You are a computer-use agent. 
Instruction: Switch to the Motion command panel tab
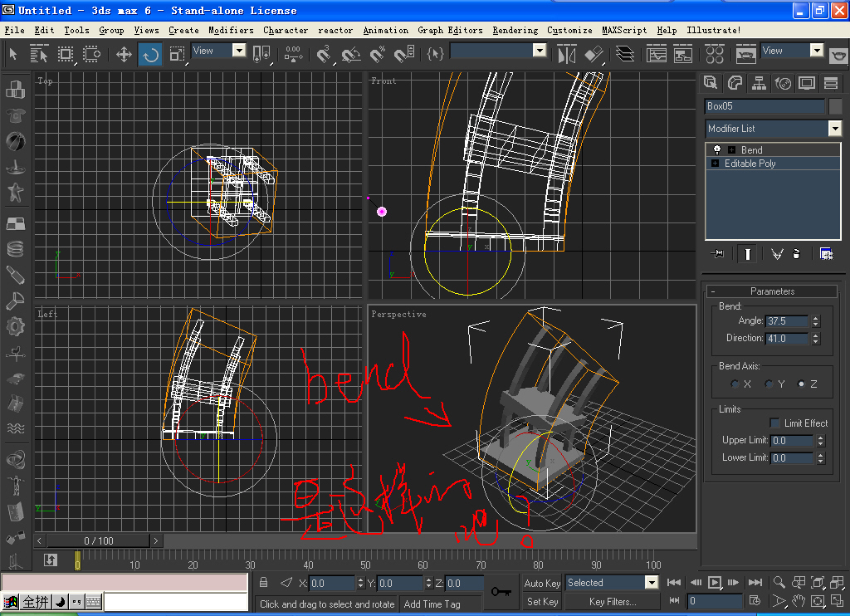pos(783,82)
